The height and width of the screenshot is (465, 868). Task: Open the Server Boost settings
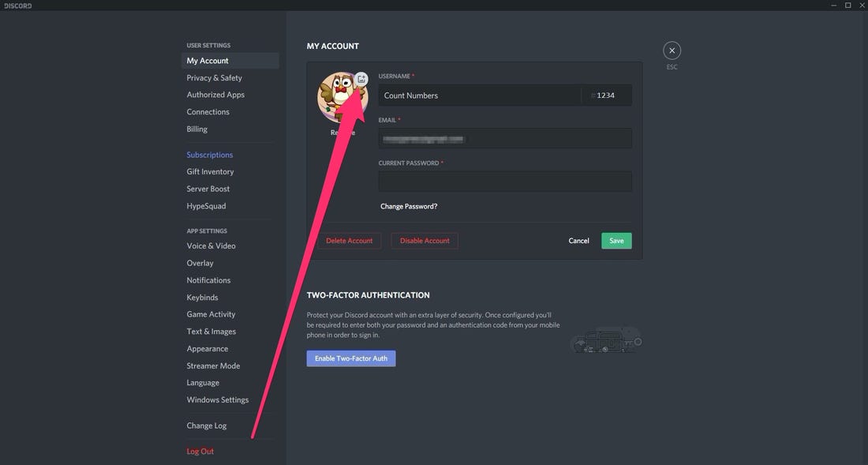(x=208, y=189)
